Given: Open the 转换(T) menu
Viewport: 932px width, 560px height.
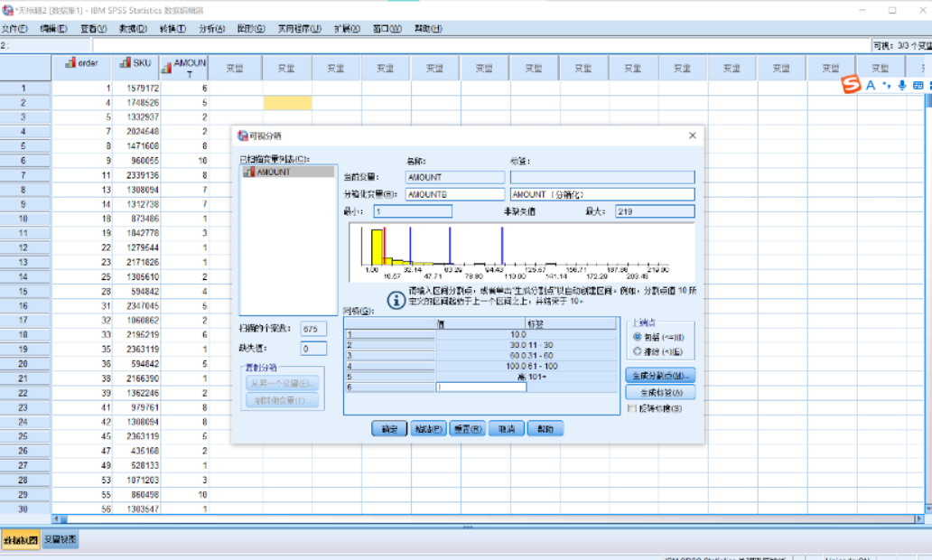Looking at the screenshot, I should click(173, 29).
